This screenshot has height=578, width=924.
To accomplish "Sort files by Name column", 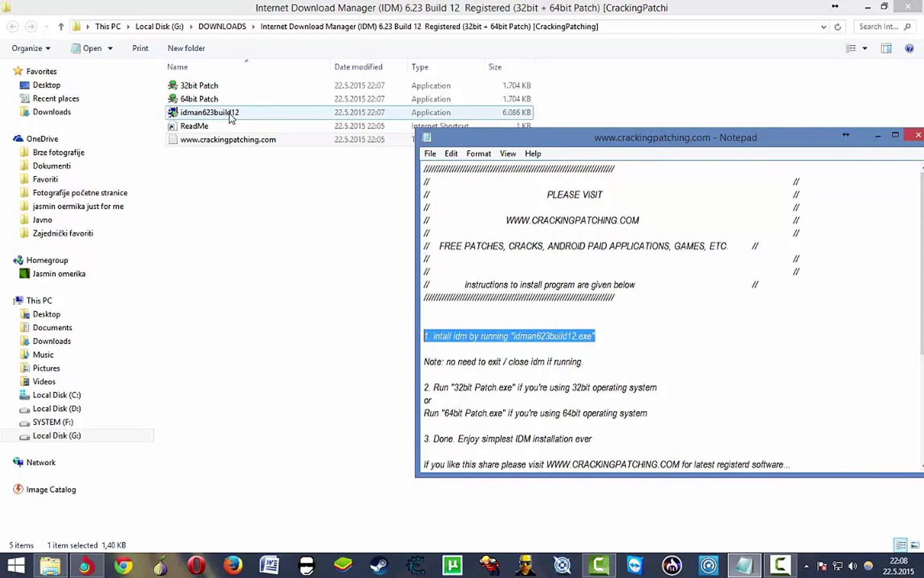I will click(x=247, y=67).
